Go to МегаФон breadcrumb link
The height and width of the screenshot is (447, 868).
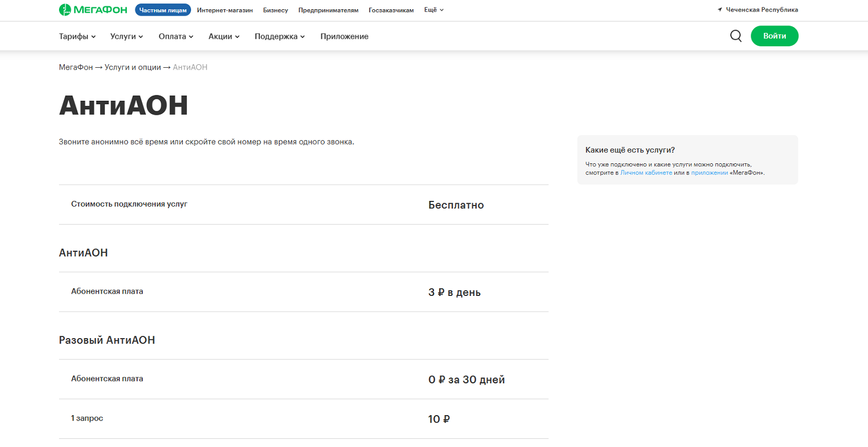pyautogui.click(x=76, y=67)
